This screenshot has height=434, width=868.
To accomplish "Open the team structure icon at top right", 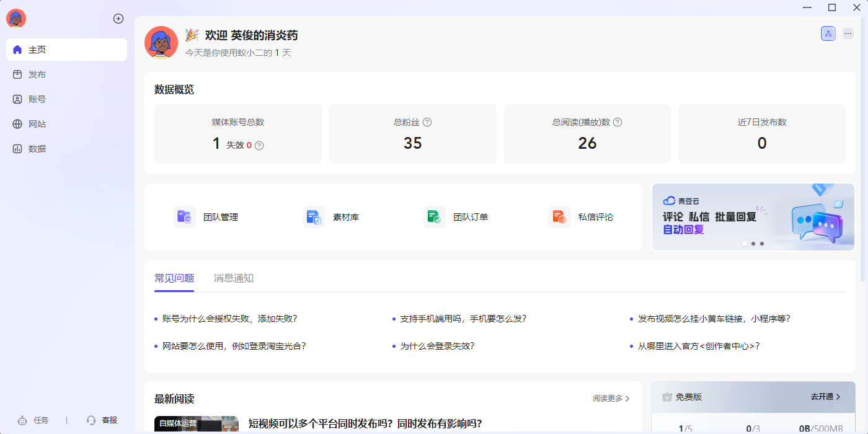I will tap(828, 33).
